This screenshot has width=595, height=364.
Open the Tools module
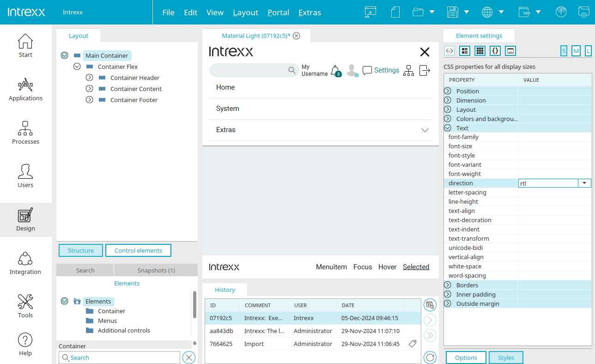point(25,306)
